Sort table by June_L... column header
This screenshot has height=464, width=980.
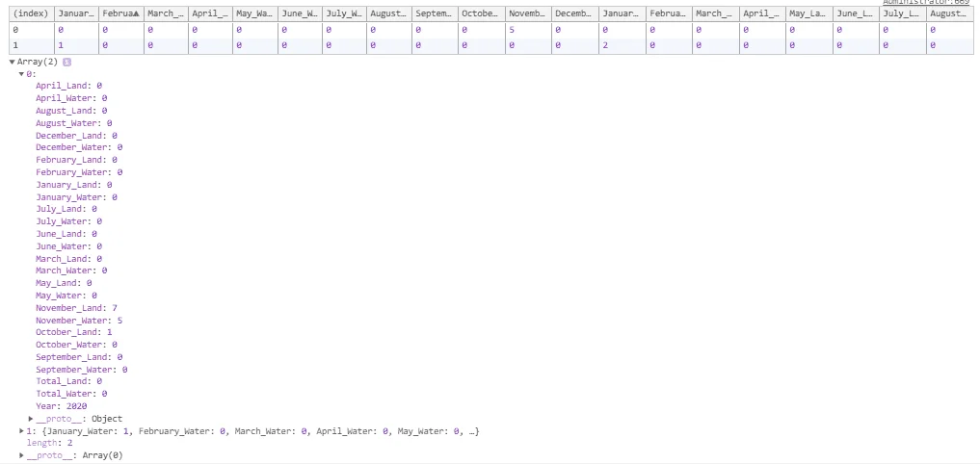[856, 13]
